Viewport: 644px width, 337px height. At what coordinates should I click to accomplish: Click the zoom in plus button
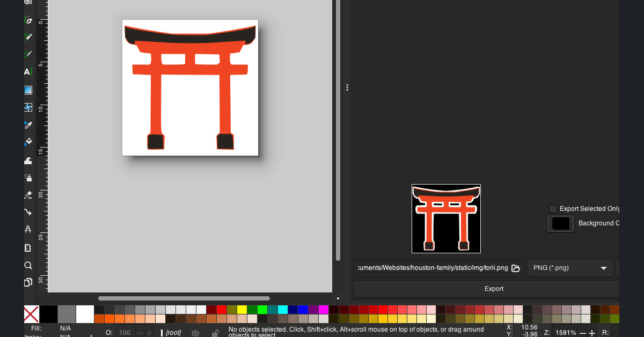pyautogui.click(x=592, y=333)
